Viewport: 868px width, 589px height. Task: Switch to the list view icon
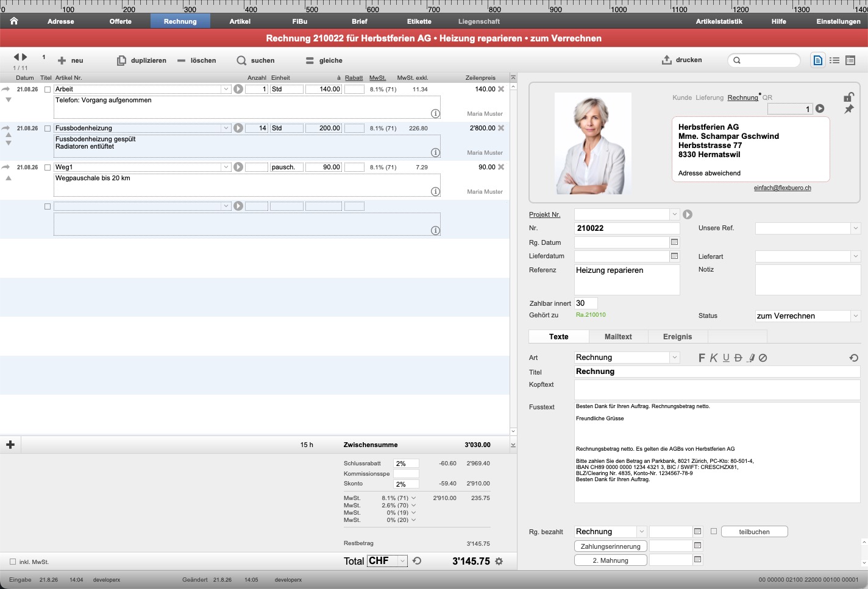pos(834,60)
